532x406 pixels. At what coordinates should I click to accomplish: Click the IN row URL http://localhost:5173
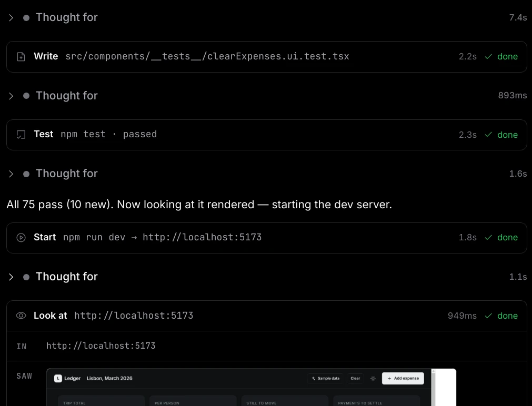coord(101,346)
